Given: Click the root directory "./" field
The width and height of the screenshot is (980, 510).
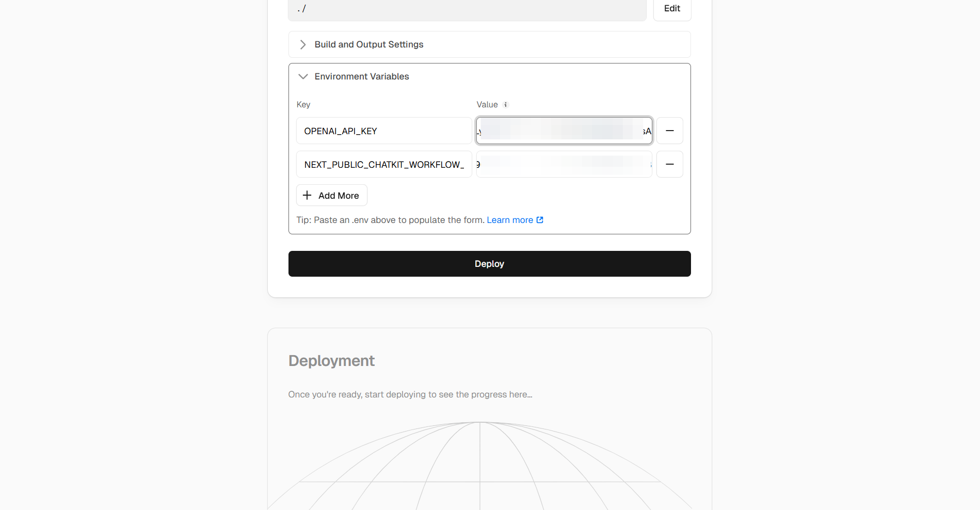Looking at the screenshot, I should pos(467,9).
